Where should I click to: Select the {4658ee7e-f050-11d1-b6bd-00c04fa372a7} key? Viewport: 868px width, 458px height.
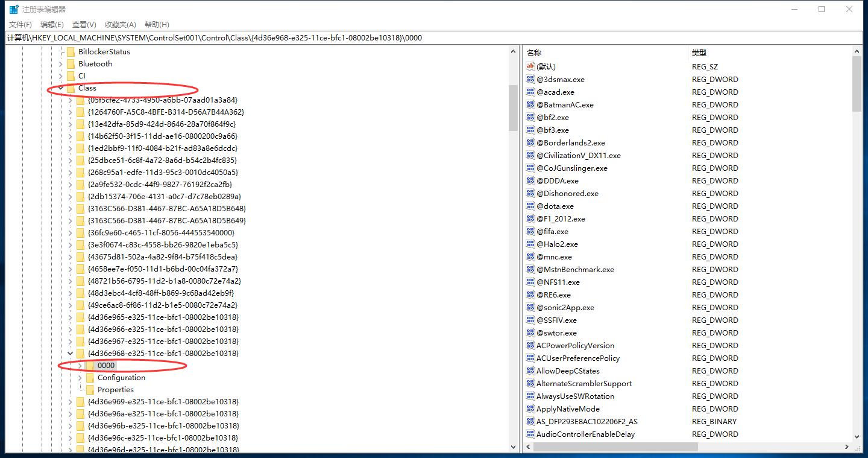(163, 269)
